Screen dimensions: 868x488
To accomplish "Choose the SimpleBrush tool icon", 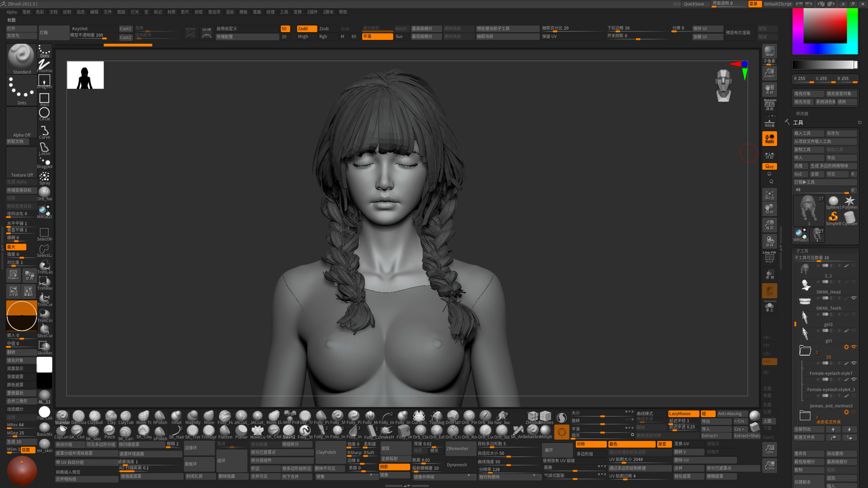I will 833,218.
